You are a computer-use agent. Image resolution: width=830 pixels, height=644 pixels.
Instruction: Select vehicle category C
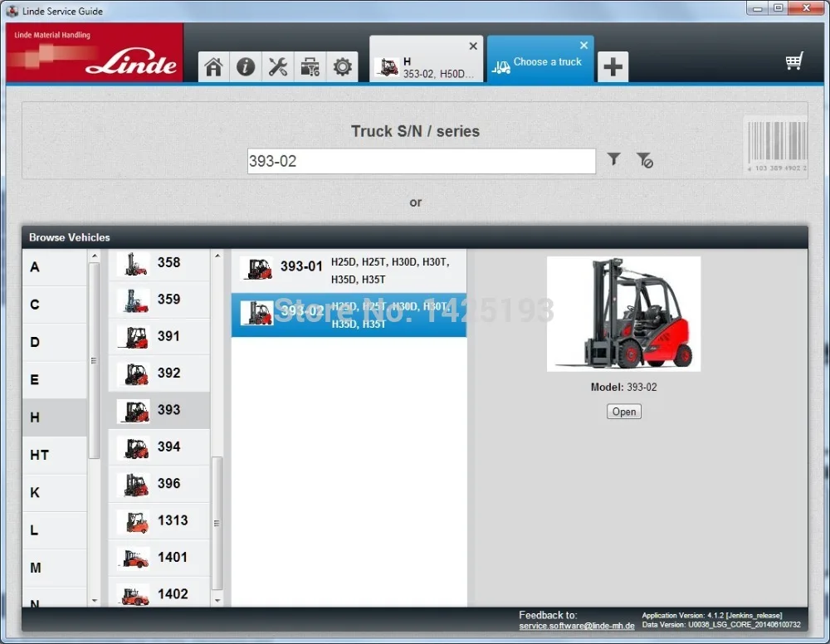coord(55,305)
